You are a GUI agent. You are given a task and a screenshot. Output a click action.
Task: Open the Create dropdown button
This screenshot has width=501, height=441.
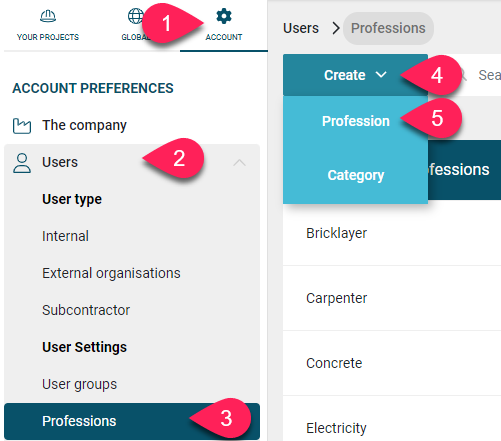pos(355,75)
